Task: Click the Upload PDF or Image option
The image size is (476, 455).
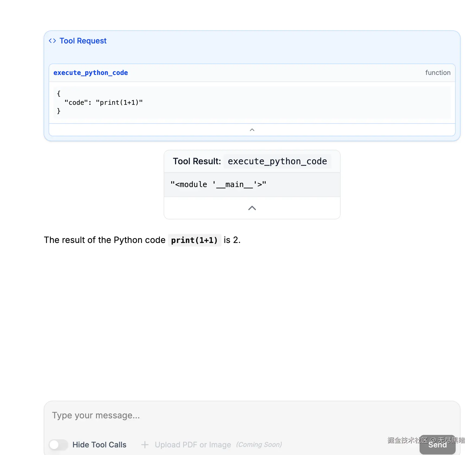Action: [x=193, y=445]
